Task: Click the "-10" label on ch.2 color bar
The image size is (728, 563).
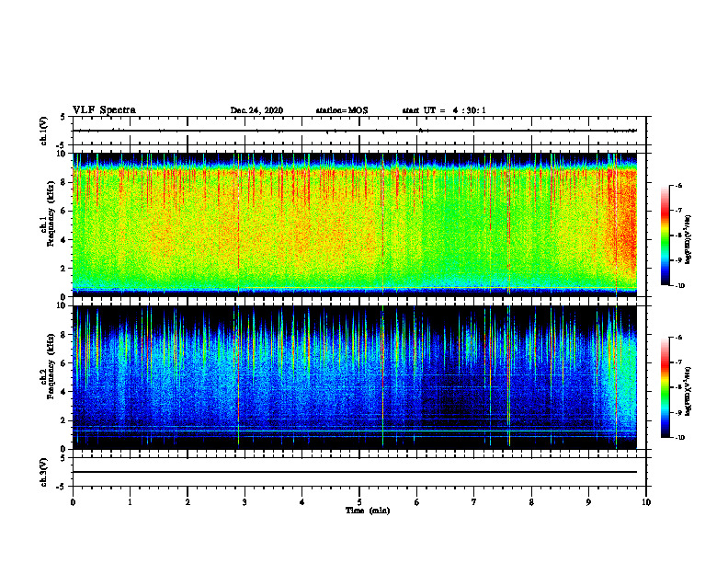Action: [x=680, y=438]
